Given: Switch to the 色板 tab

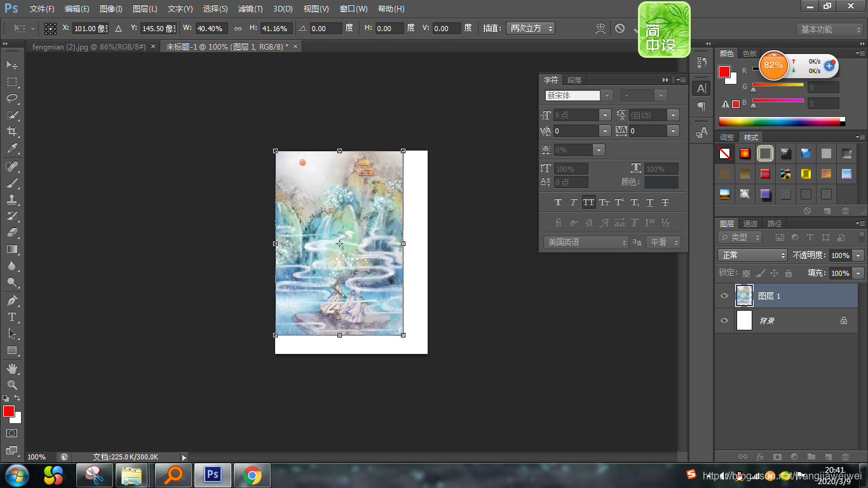Looking at the screenshot, I should coord(750,53).
